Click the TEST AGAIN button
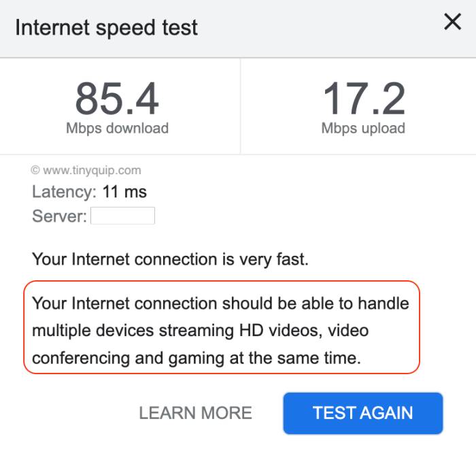The height and width of the screenshot is (449, 476). coord(362,413)
